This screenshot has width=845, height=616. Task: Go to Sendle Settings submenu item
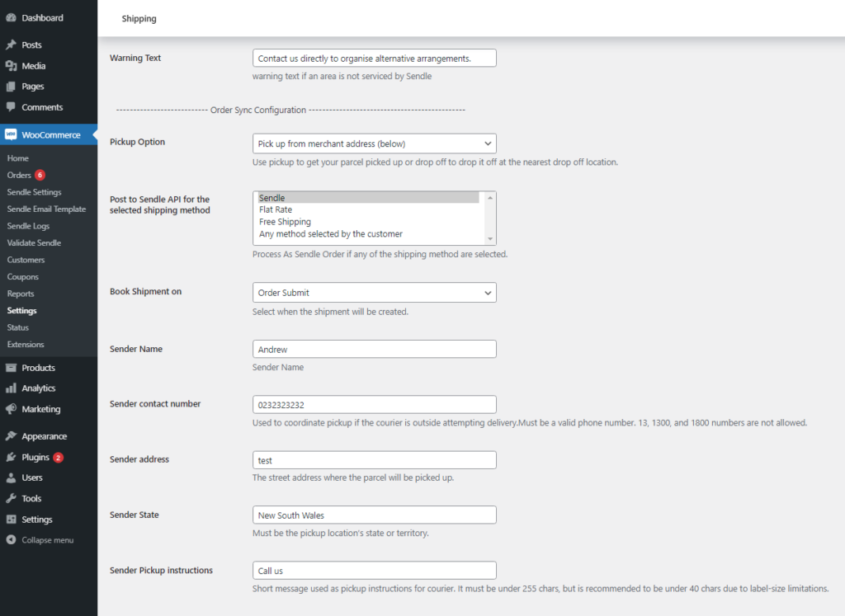coord(34,192)
